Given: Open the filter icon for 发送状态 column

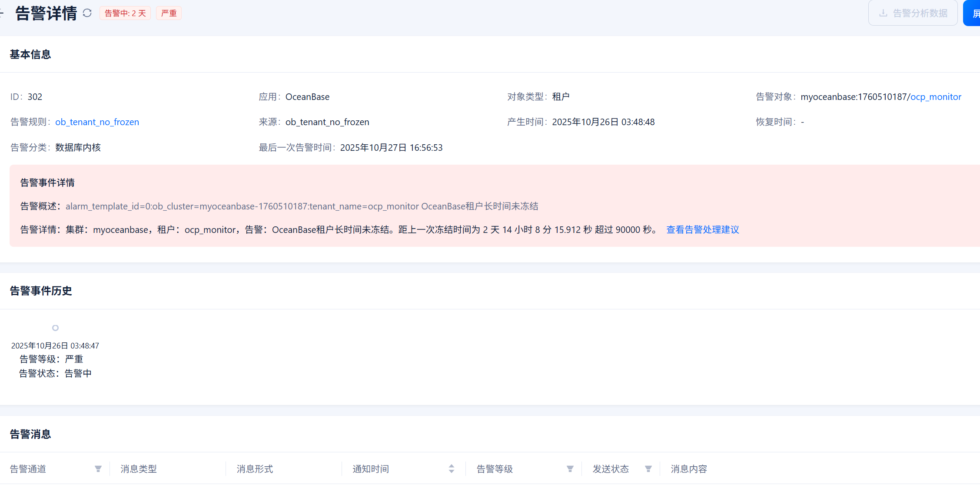Looking at the screenshot, I should (x=648, y=469).
